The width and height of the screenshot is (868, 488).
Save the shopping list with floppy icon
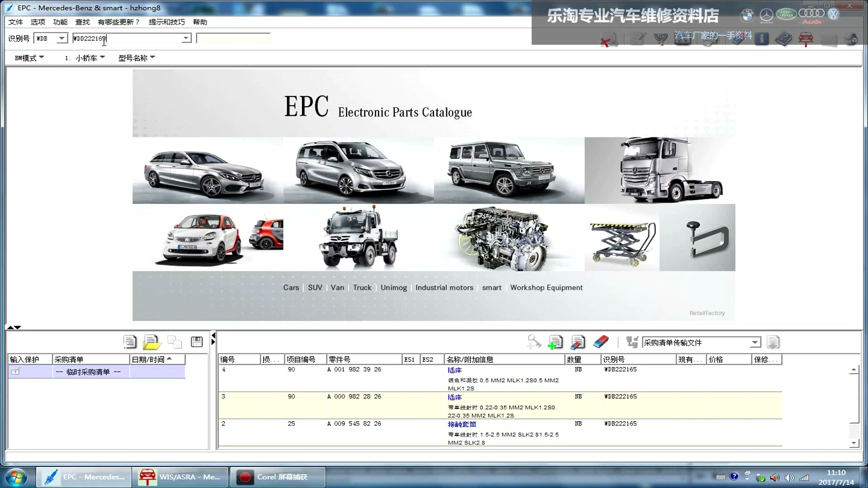pyautogui.click(x=197, y=342)
